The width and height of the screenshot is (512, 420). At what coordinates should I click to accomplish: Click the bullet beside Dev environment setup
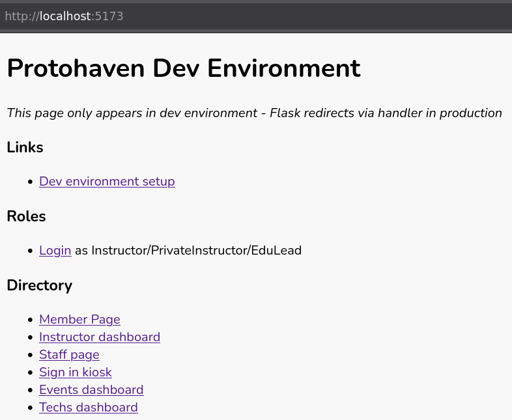pyautogui.click(x=30, y=182)
